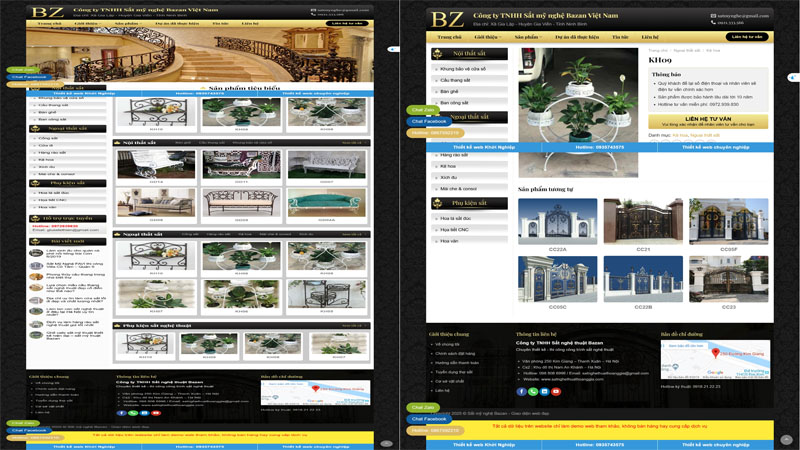Click red map pin on product page map
This screenshot has width=800, height=450.
click(715, 353)
